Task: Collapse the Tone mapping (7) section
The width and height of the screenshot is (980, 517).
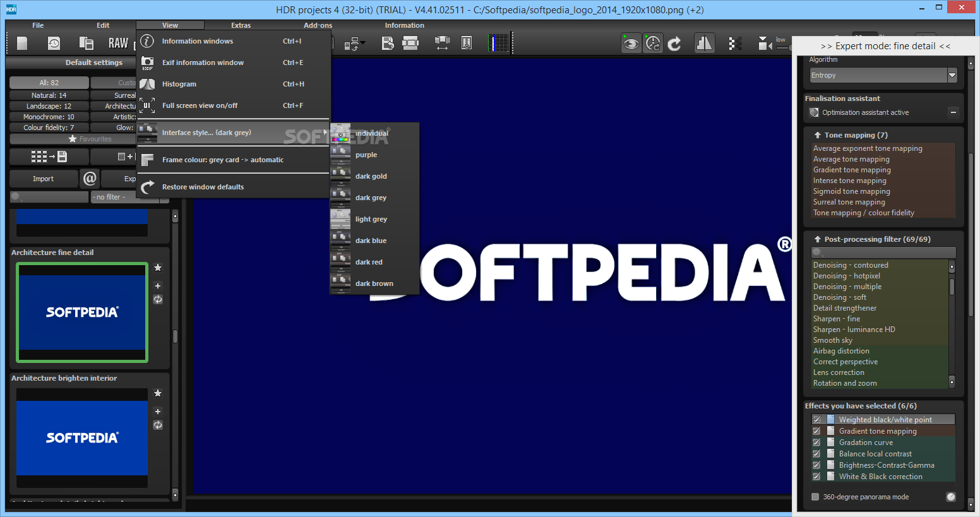Action: pyautogui.click(x=818, y=135)
